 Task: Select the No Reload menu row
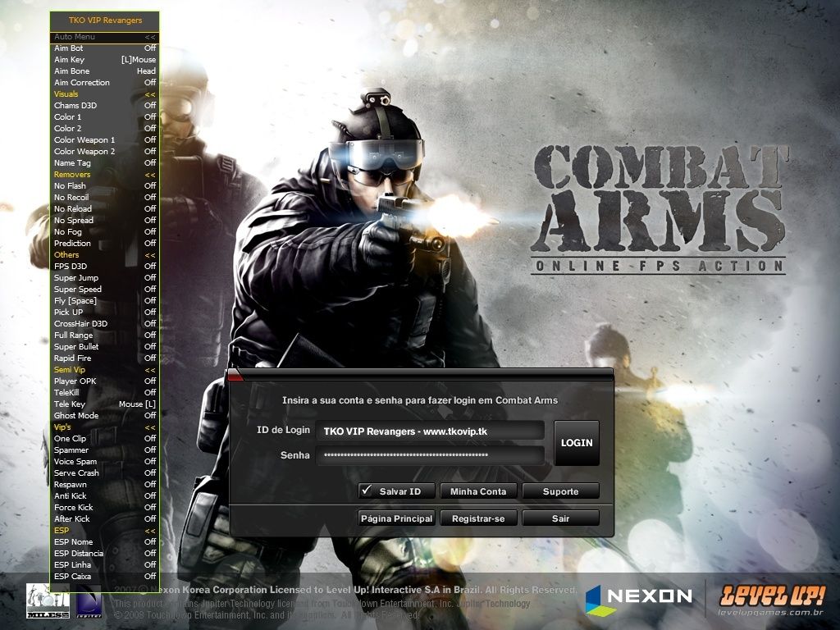105,209
